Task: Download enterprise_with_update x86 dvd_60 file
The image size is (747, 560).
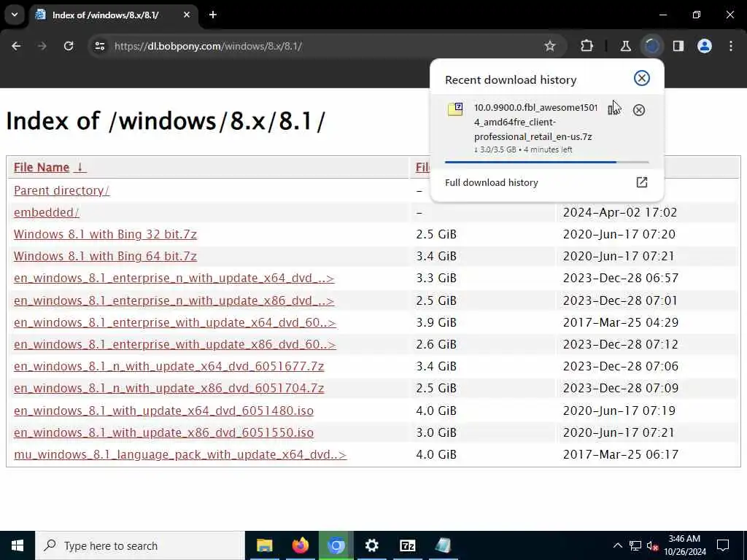Action: (x=175, y=344)
